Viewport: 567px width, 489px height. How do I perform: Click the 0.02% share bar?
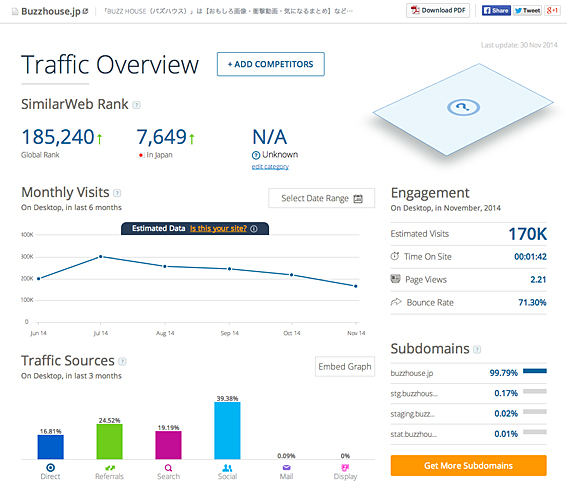point(535,411)
